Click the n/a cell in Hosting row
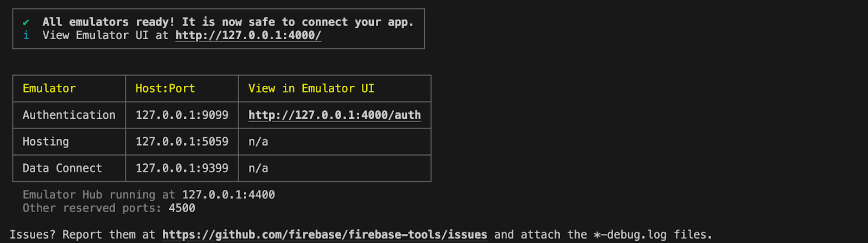Viewport: 868px width, 243px height. click(x=258, y=142)
